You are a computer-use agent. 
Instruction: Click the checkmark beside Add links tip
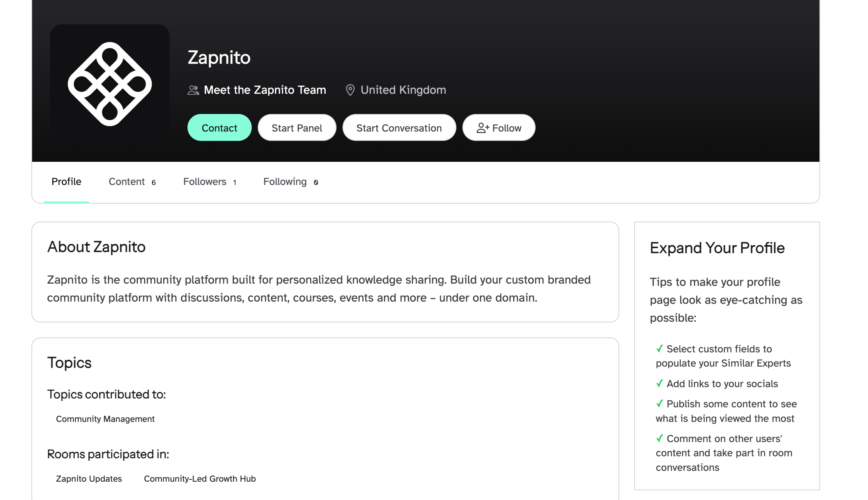(x=660, y=383)
